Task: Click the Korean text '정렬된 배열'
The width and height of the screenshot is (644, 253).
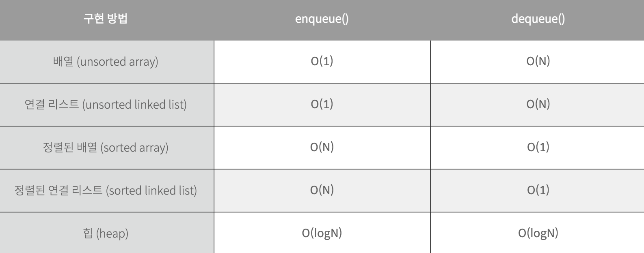Action: click(70, 147)
